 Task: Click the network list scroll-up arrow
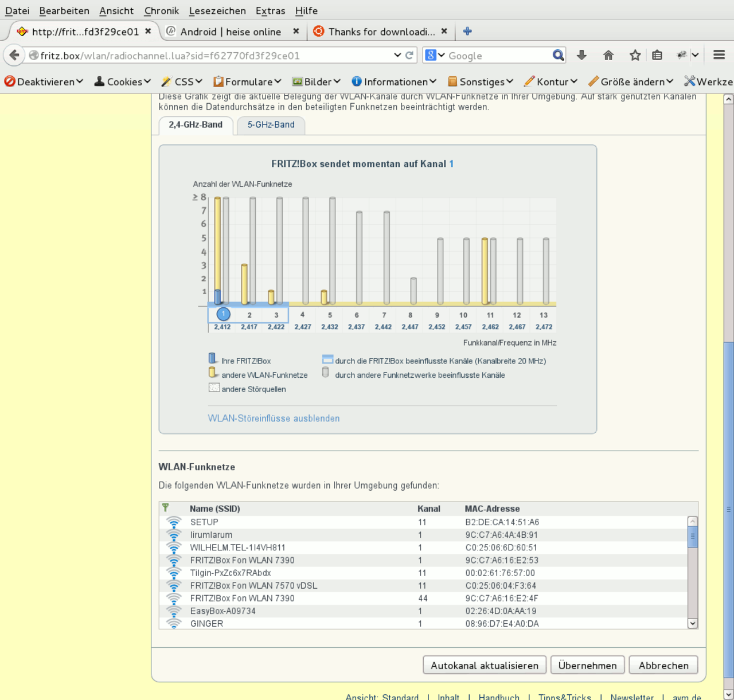coord(693,521)
